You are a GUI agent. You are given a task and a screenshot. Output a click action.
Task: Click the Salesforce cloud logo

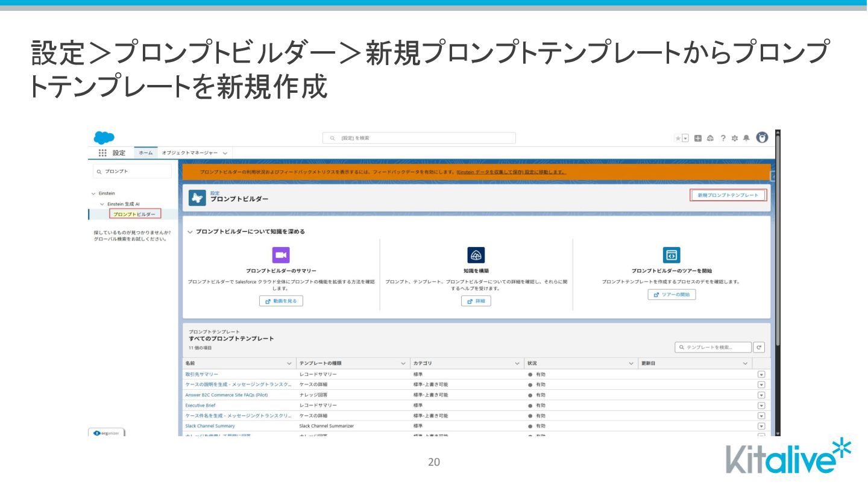[104, 137]
